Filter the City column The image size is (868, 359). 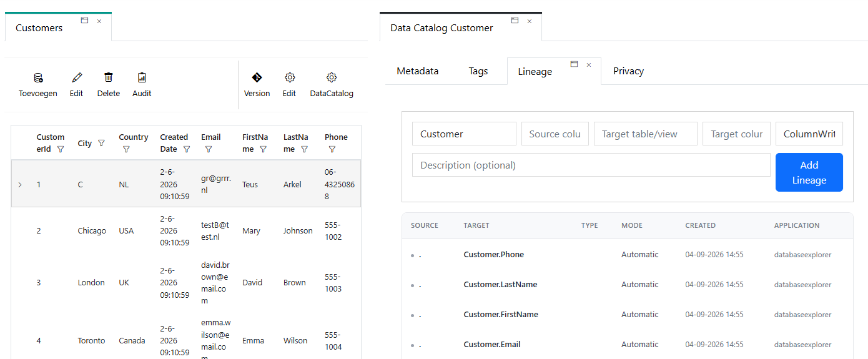(x=101, y=143)
